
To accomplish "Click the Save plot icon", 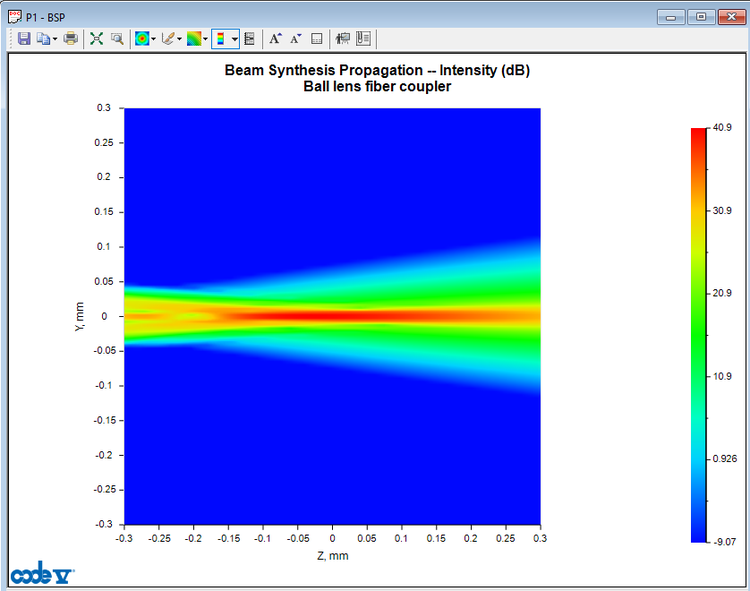I will point(24,39).
